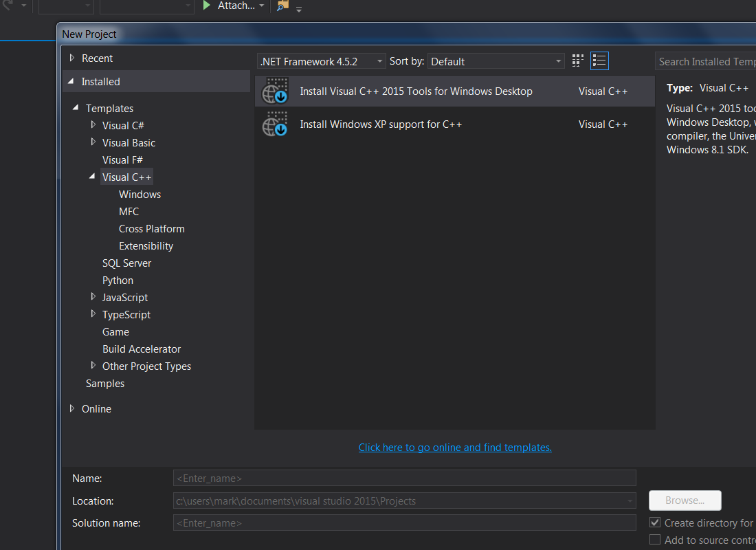
Task: Collapse the Visual C++ tree node
Action: point(93,177)
